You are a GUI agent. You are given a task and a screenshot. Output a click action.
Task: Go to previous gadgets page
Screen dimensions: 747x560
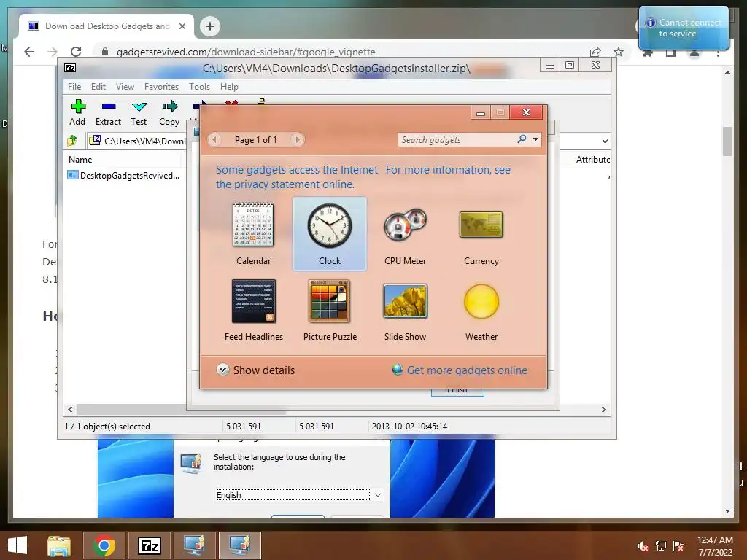(x=214, y=139)
